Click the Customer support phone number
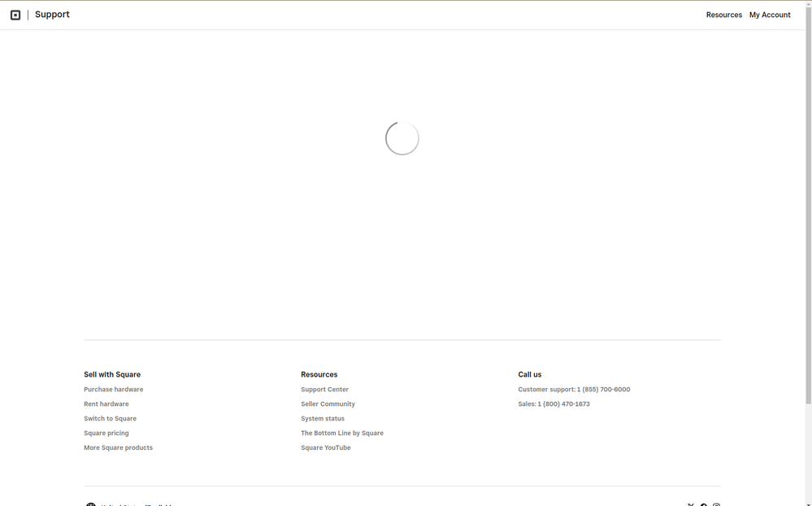Image resolution: width=812 pixels, height=506 pixels. pos(603,390)
